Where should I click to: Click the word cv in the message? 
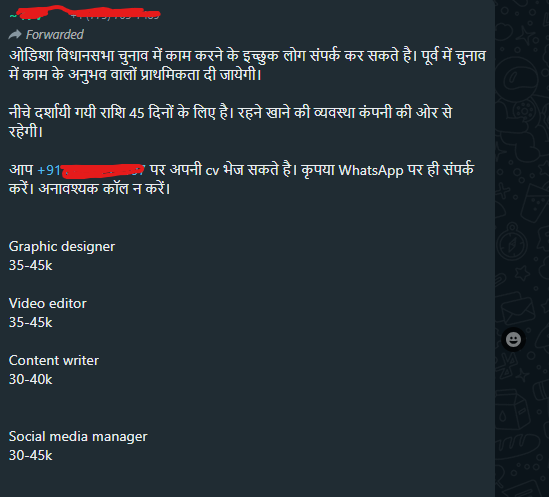click(x=212, y=171)
